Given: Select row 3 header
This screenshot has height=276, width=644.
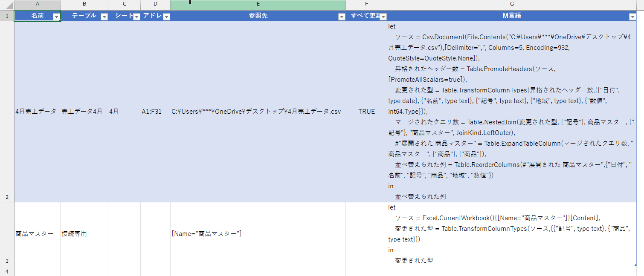Looking at the screenshot, I should [x=7, y=234].
